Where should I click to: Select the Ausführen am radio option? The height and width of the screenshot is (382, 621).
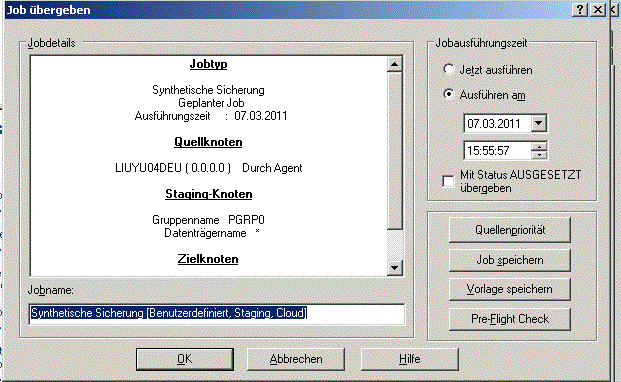click(448, 95)
